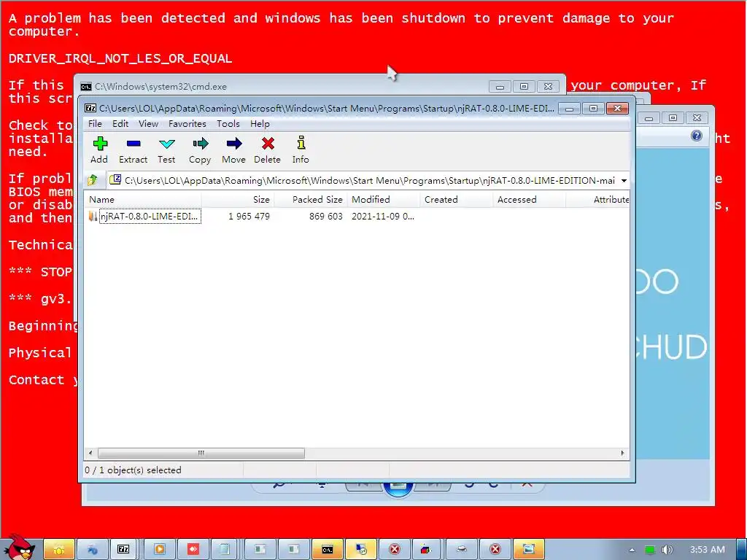
Task: Click the colored cube taskbar icon
Action: pos(426,550)
